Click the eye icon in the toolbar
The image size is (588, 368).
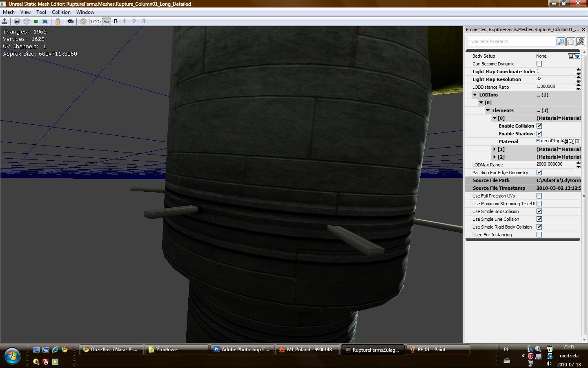tap(71, 21)
